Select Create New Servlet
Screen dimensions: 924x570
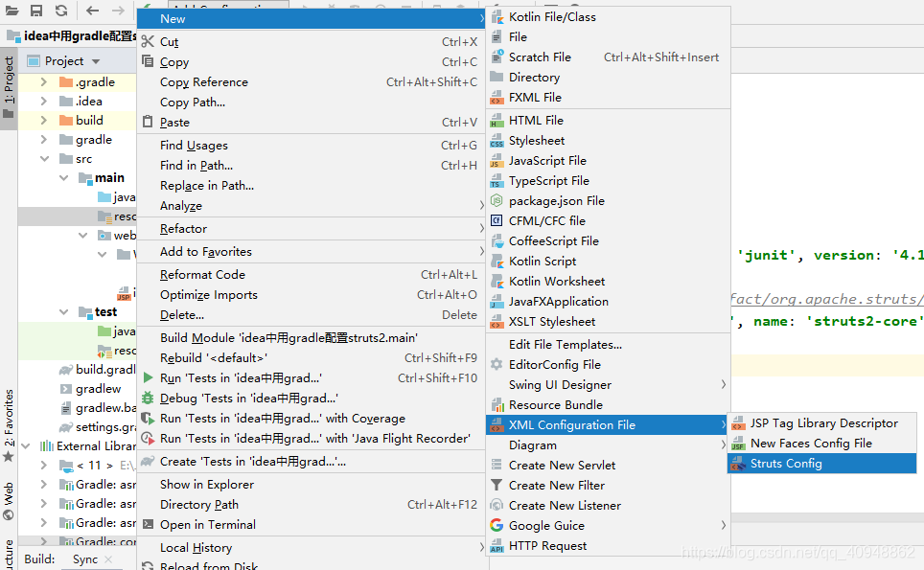point(608,466)
